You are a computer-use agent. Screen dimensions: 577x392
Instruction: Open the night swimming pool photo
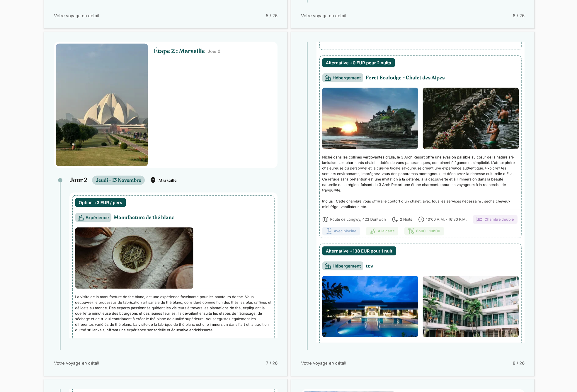pyautogui.click(x=370, y=306)
